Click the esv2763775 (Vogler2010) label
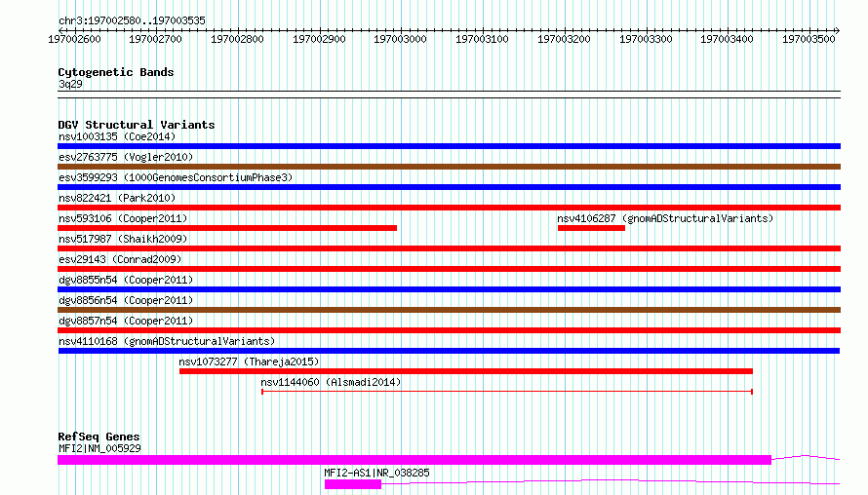 tap(126, 157)
